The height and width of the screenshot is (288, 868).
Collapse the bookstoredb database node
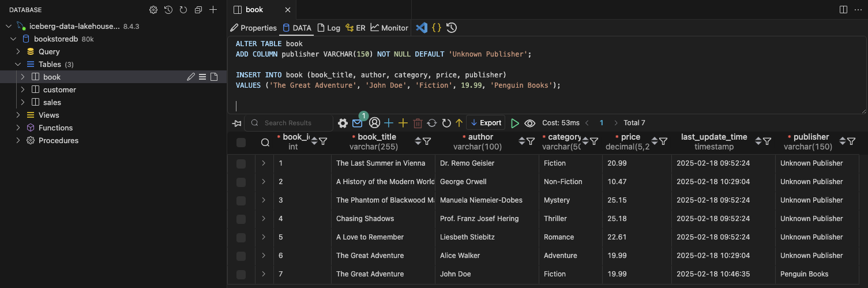click(x=13, y=39)
